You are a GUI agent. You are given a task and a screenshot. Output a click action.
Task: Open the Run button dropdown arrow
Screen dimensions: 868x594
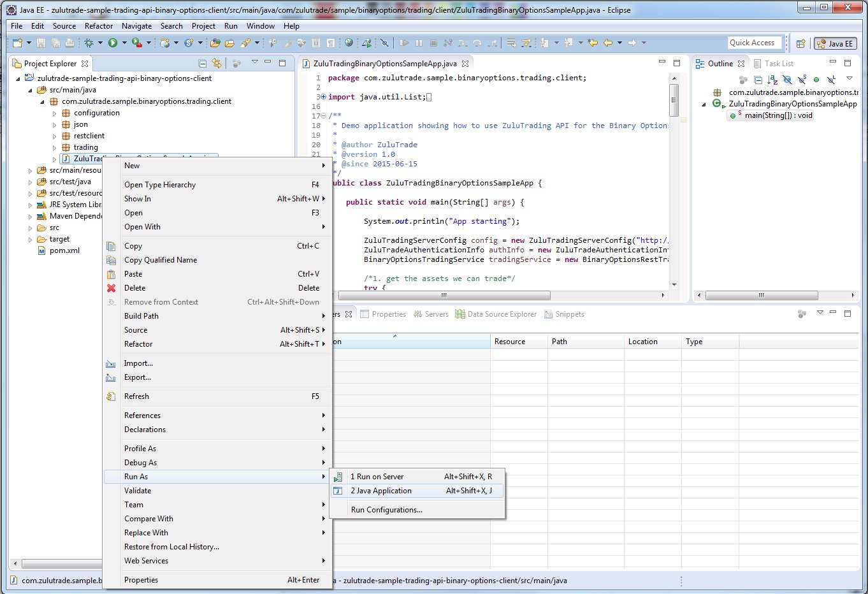124,43
